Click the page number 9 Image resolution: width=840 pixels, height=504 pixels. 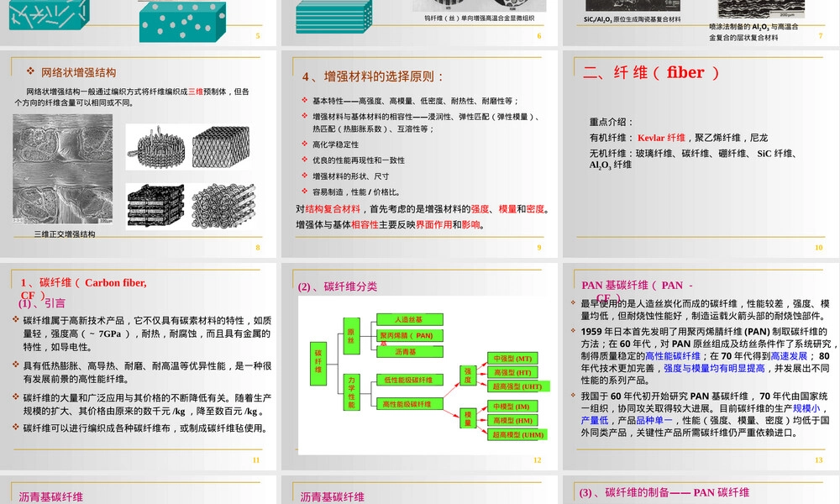point(539,248)
